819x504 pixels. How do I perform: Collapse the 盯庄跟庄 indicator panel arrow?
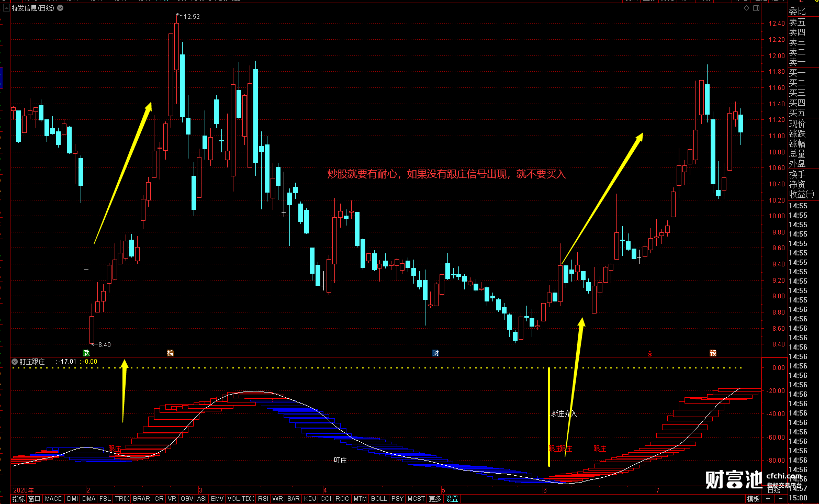pyautogui.click(x=15, y=362)
